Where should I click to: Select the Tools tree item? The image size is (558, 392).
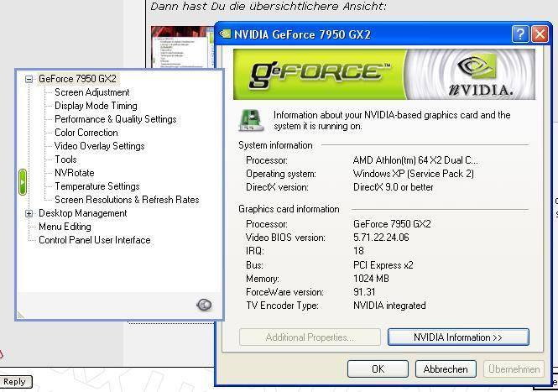(x=65, y=159)
